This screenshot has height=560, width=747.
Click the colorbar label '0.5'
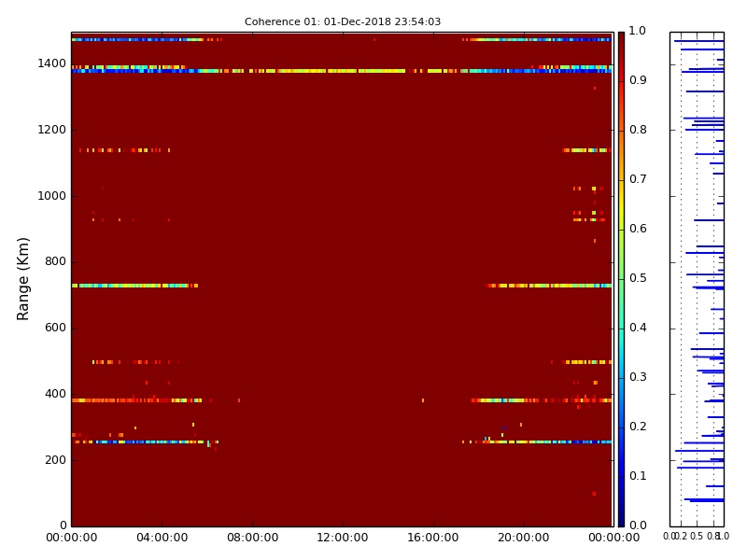pos(638,278)
